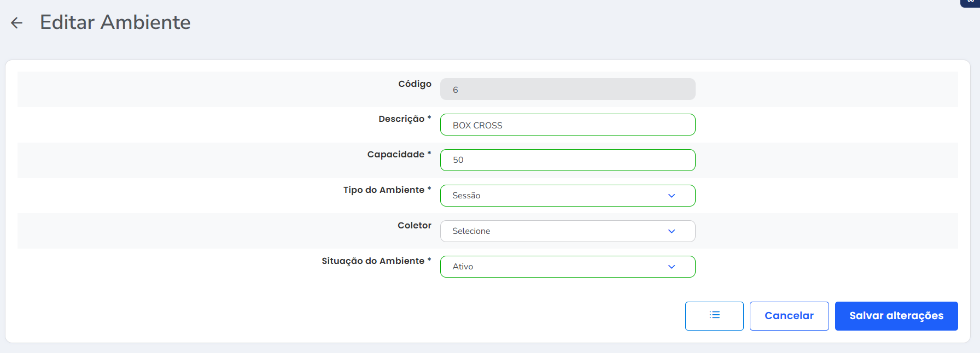Click the 'Situação do Ambiente *' label
The width and height of the screenshot is (980, 353).
click(376, 261)
